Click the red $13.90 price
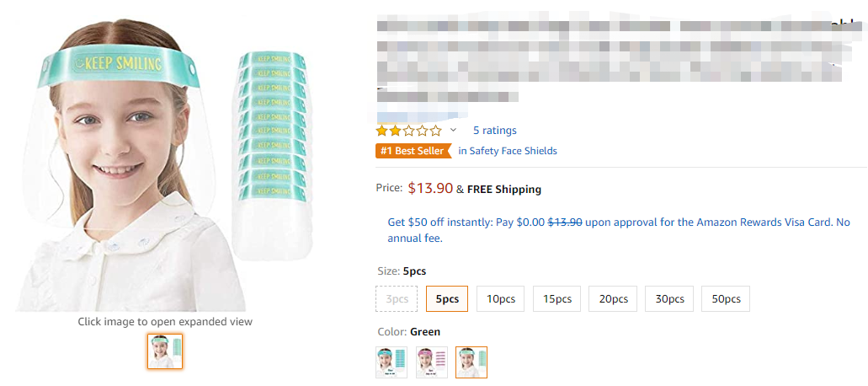 pyautogui.click(x=429, y=189)
